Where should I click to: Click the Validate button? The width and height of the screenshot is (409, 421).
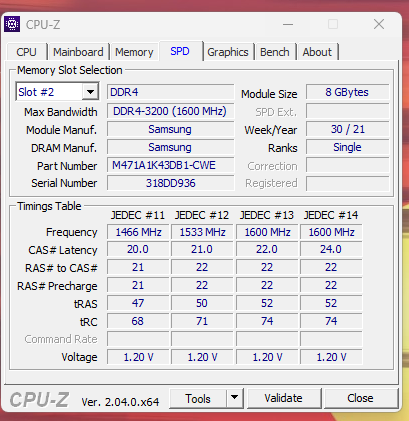tap(283, 398)
